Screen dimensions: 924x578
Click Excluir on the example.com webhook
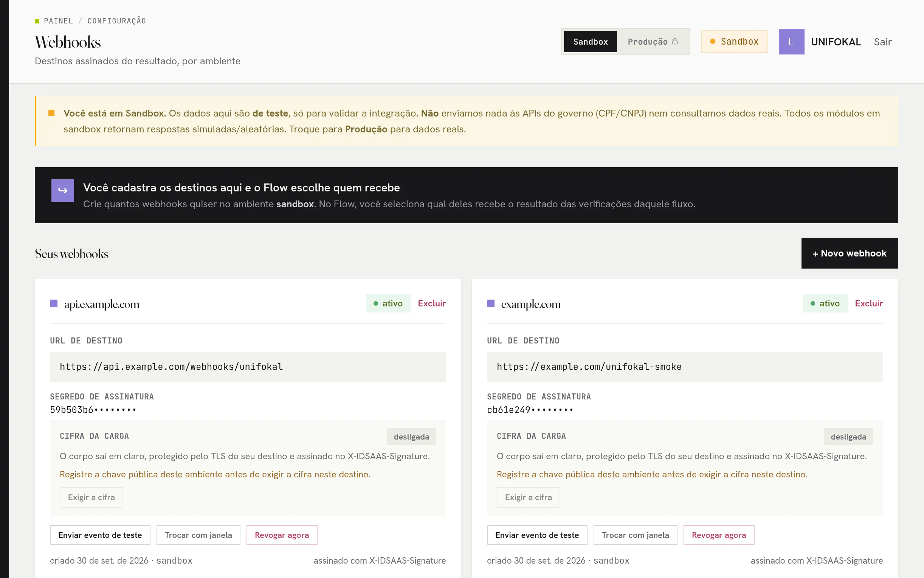tap(869, 303)
